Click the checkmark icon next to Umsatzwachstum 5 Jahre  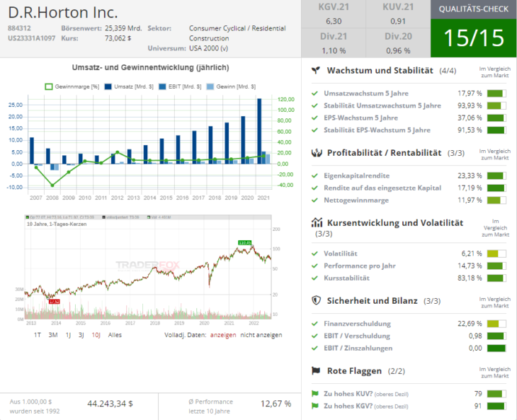[x=315, y=93]
